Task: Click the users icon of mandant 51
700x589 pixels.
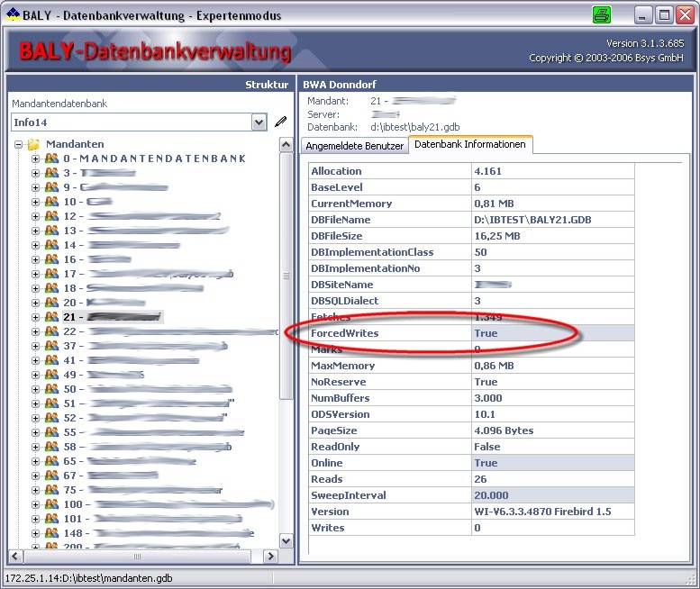Action: click(x=51, y=403)
